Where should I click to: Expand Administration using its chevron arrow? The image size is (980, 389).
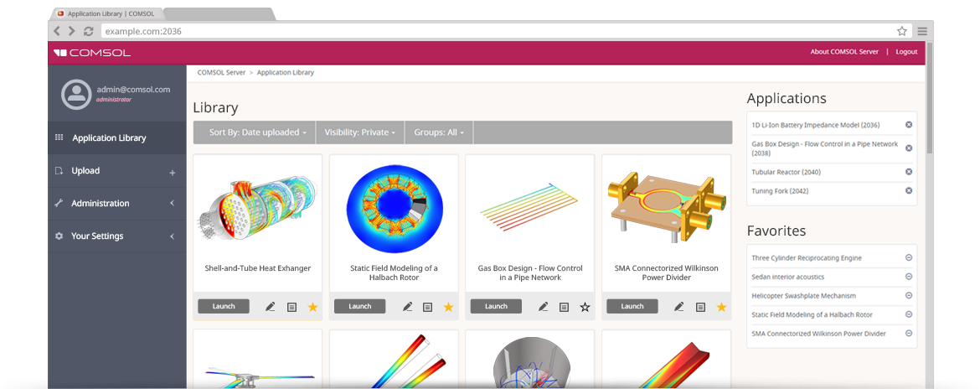(172, 203)
